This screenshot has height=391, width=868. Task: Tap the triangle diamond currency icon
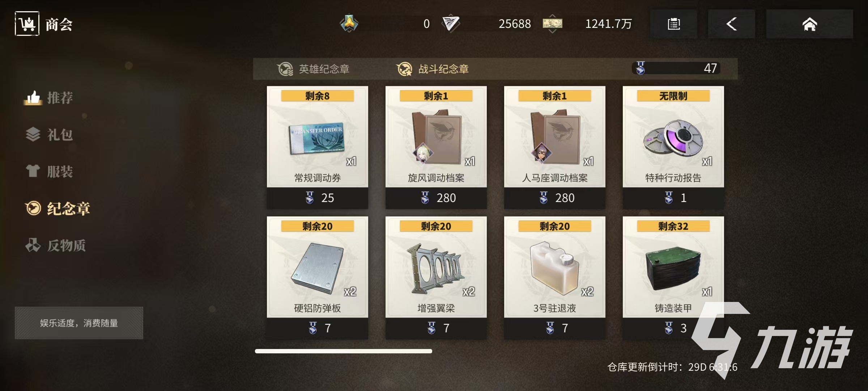coord(451,24)
